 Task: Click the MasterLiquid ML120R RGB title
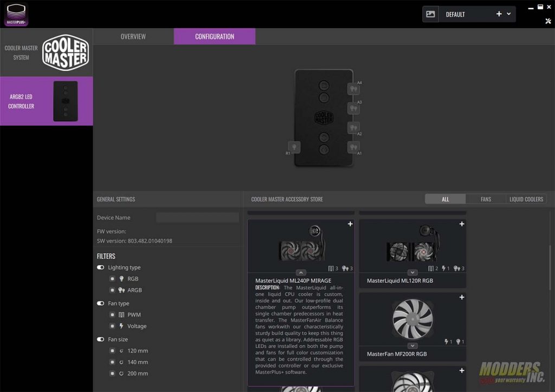click(399, 280)
